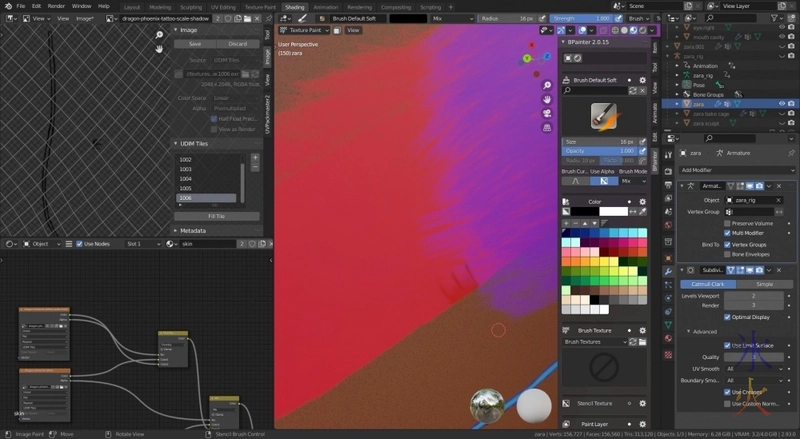Click the Fill Tile button

point(215,216)
